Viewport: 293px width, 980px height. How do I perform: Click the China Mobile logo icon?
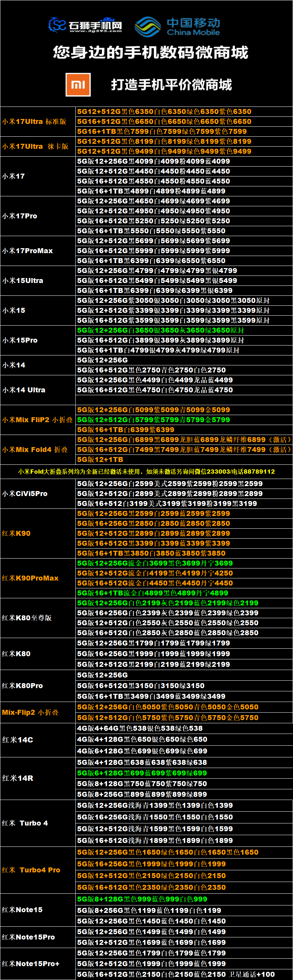coord(147,27)
